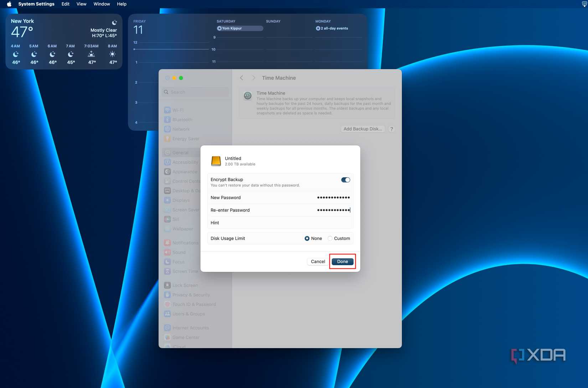Toggle the Encrypt Backup switch
The height and width of the screenshot is (388, 588).
click(x=346, y=180)
